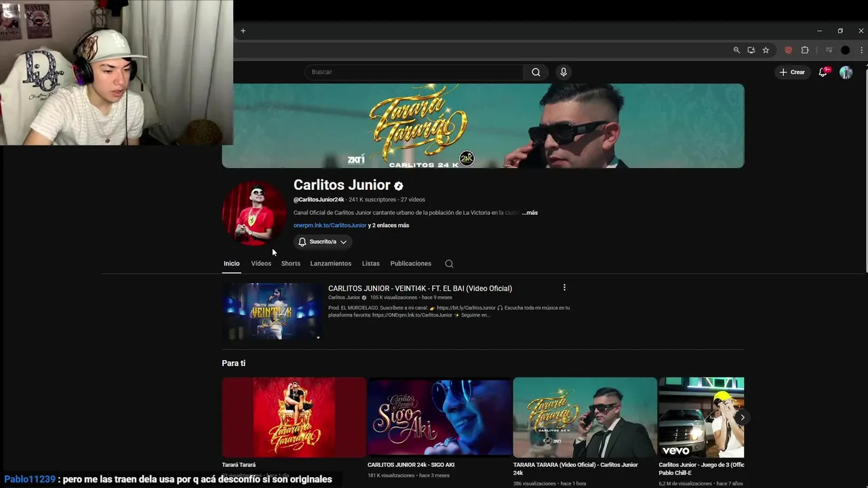
Task: Open the browser extensions puzzle icon
Action: 805,50
